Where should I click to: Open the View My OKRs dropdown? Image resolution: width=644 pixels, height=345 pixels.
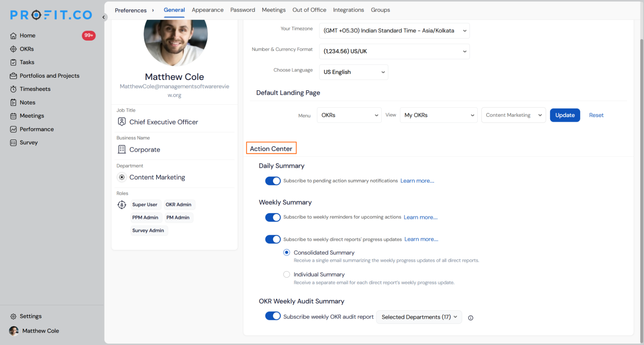click(x=438, y=115)
